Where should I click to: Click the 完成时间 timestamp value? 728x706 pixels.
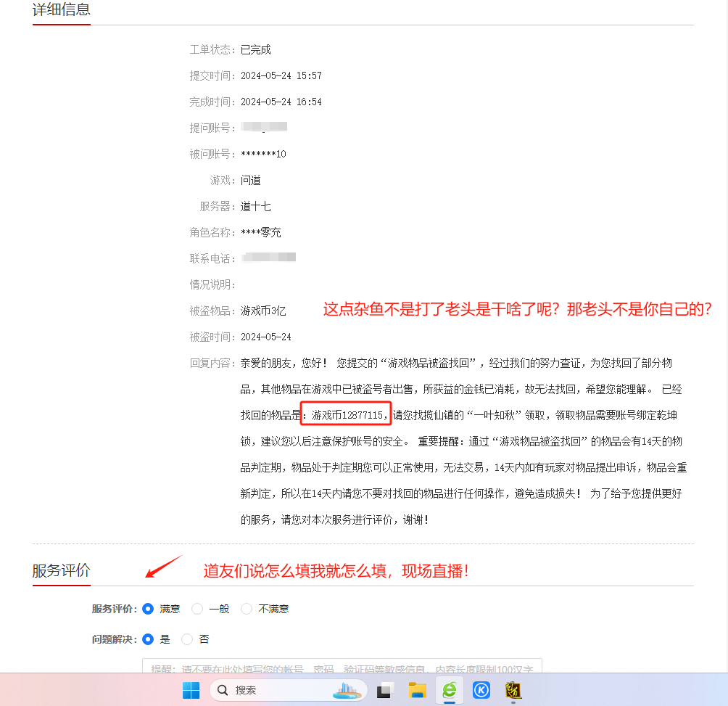tap(281, 102)
